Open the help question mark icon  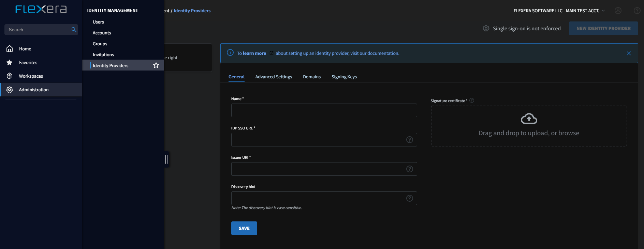pyautogui.click(x=637, y=11)
